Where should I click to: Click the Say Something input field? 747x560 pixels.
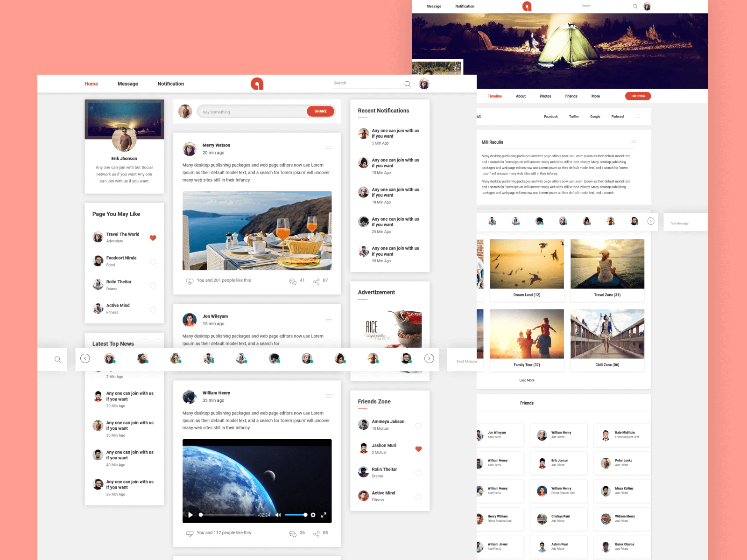252,112
